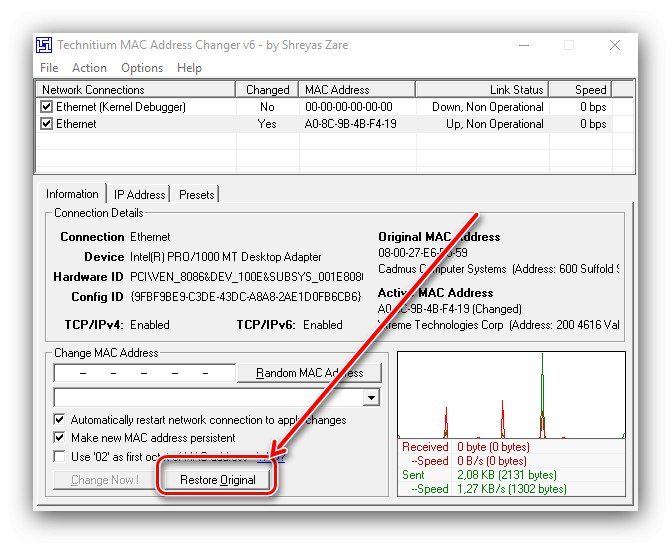Click the Hardware ID value text
The image size is (671, 544).
(x=246, y=277)
